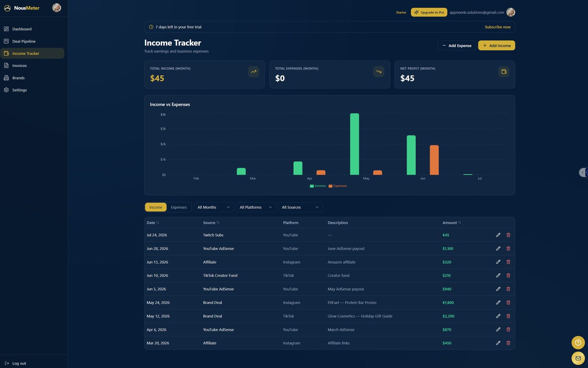588x368 pixels.
Task: Click the Starter plan label
Action: point(401,12)
